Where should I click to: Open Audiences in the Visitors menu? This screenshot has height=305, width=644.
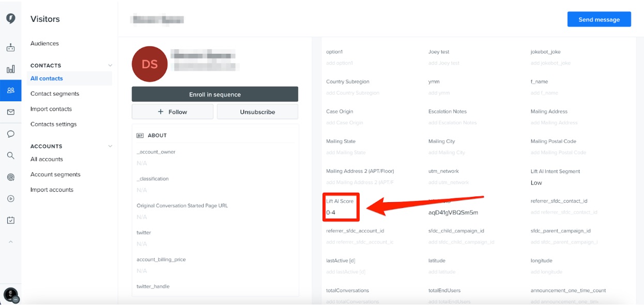(x=44, y=43)
